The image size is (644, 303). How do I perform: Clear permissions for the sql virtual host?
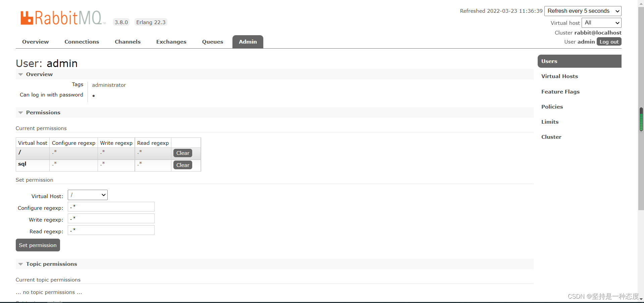[x=182, y=165]
